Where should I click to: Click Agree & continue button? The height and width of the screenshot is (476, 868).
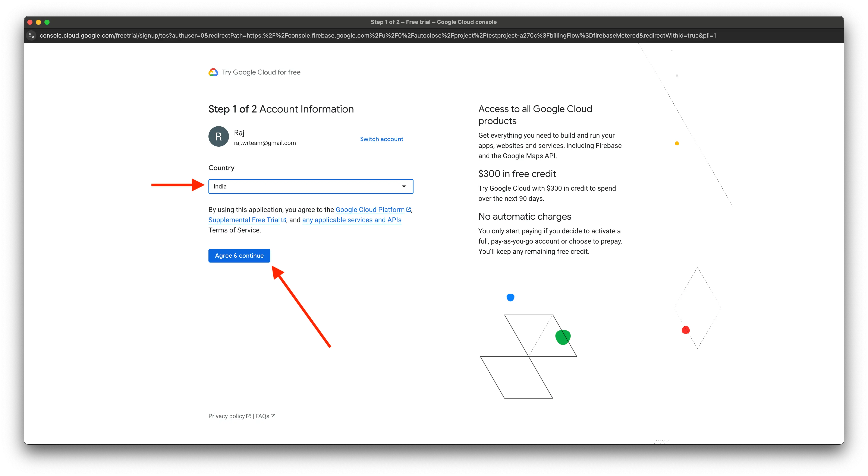pos(239,256)
